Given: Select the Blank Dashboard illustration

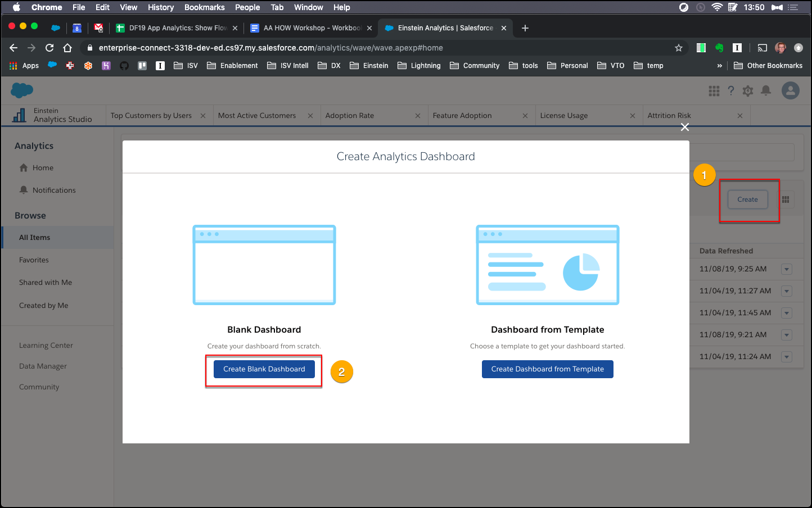Looking at the screenshot, I should pyautogui.click(x=264, y=265).
